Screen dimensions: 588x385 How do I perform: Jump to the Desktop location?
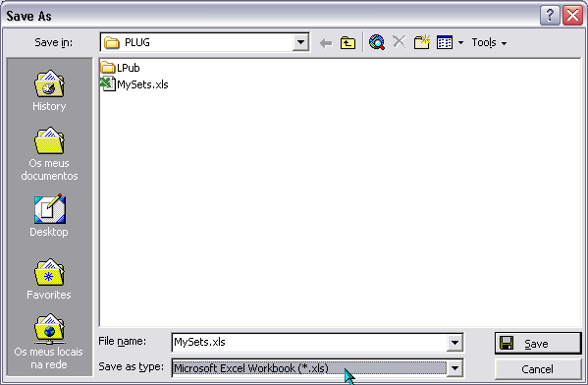(x=49, y=216)
